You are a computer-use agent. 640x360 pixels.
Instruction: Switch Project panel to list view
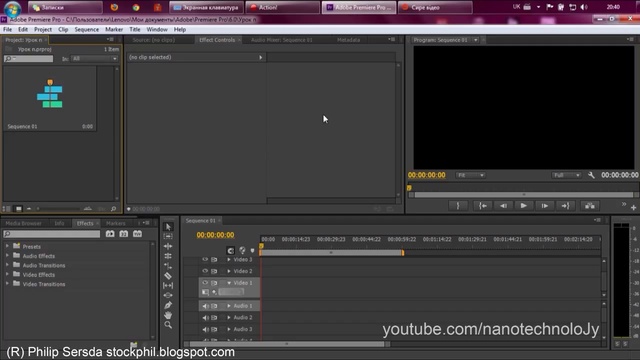7,209
